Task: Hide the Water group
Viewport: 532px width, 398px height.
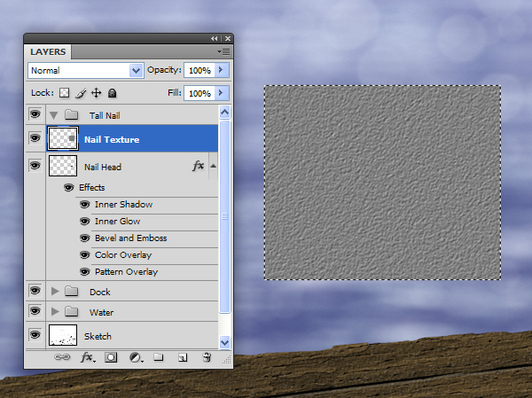Action: 35,311
